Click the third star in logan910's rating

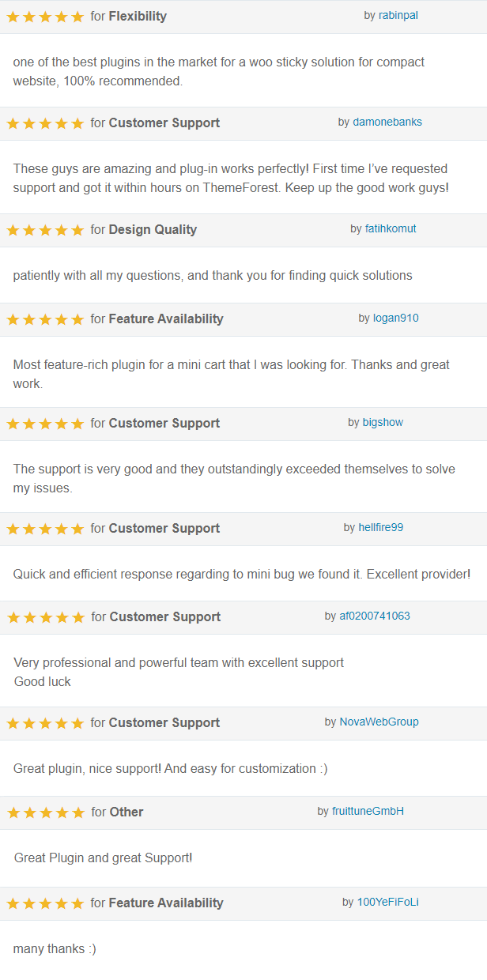click(45, 319)
